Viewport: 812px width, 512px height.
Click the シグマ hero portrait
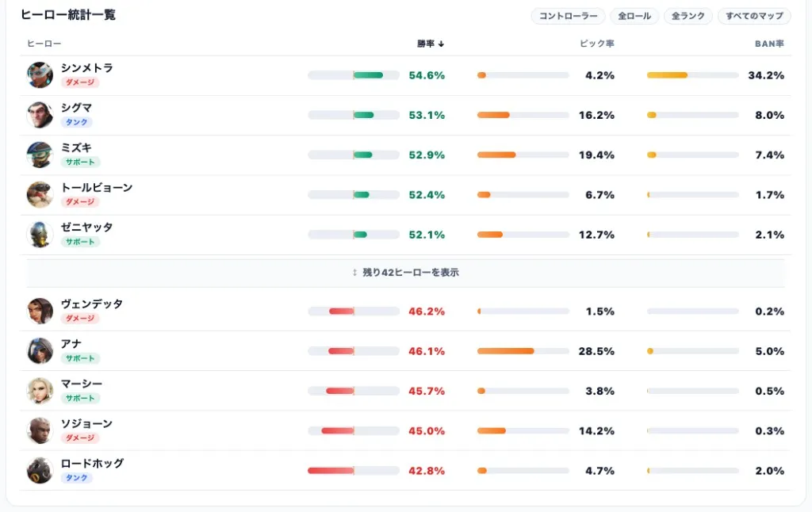[40, 115]
